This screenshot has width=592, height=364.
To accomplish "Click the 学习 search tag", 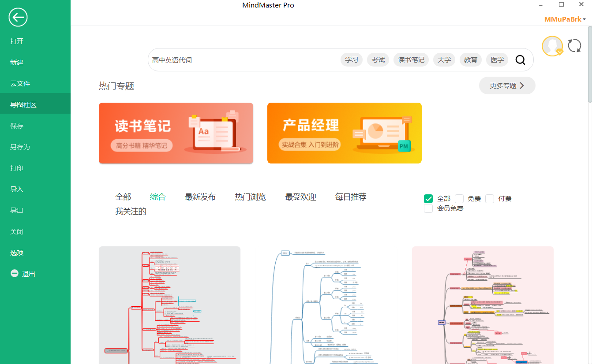I will pyautogui.click(x=352, y=60).
